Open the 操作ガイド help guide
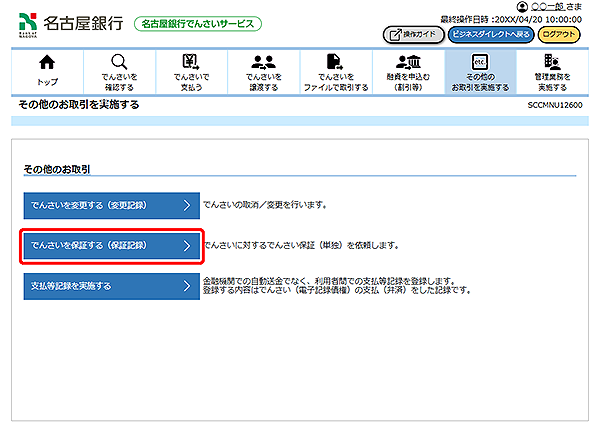This screenshot has width=600, height=427. (x=412, y=34)
